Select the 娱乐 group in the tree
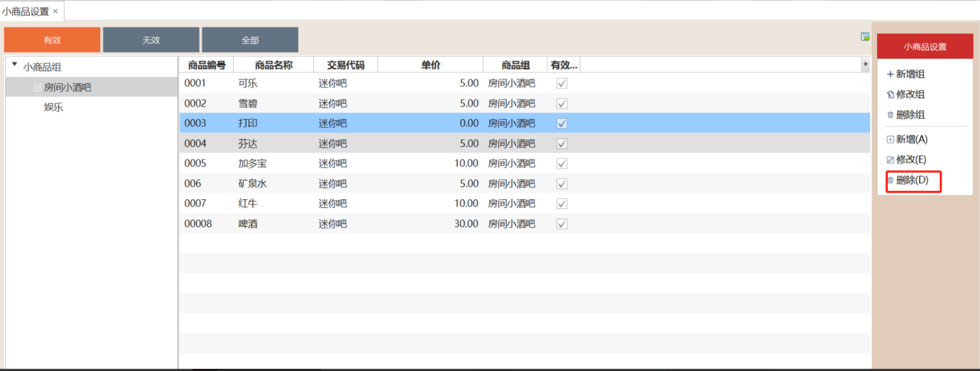980x371 pixels. point(54,107)
